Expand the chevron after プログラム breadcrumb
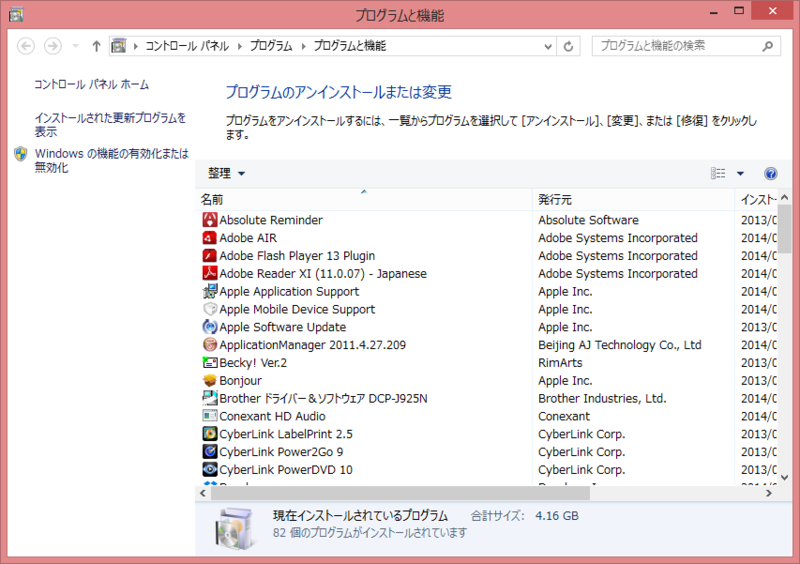Screen dimensions: 800x564 [303, 46]
